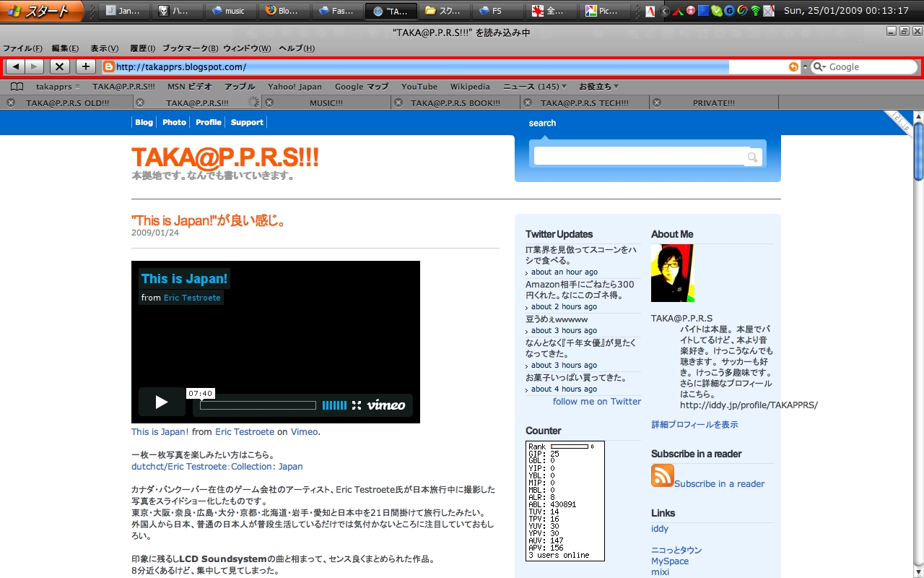Go back with the left arrow button
The width and height of the screenshot is (924, 578).
[x=16, y=66]
